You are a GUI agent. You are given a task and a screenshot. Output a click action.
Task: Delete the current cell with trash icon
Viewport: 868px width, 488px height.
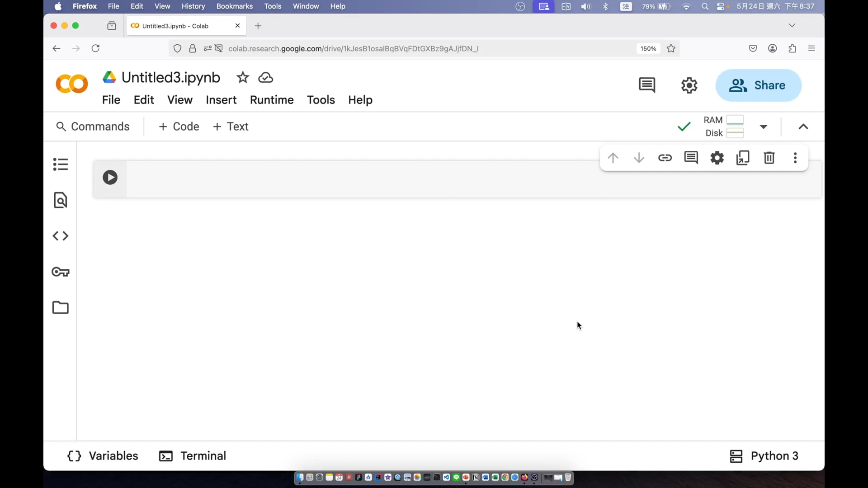[x=769, y=158]
